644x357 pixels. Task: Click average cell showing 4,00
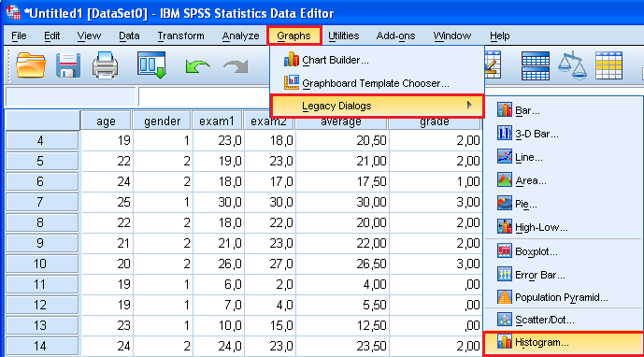pos(342,284)
